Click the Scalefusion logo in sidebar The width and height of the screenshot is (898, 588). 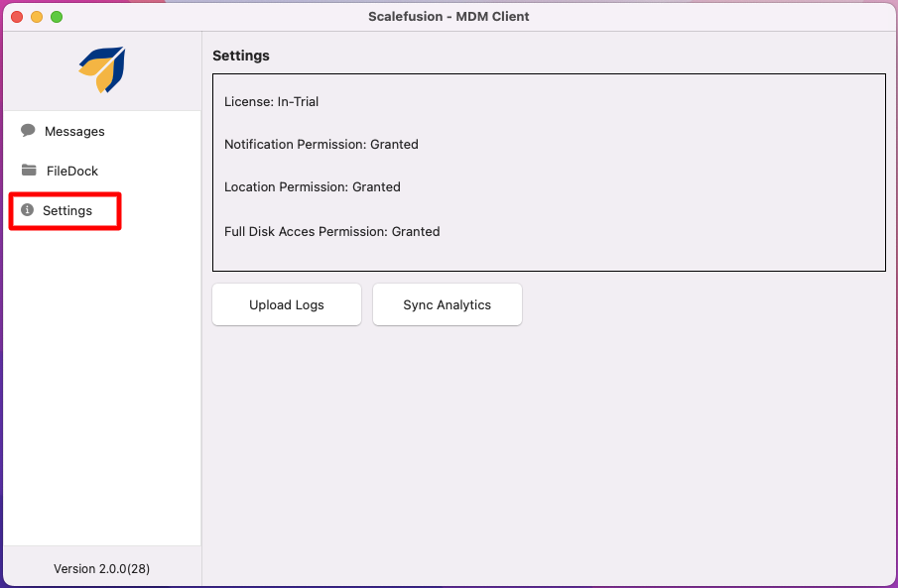(102, 69)
